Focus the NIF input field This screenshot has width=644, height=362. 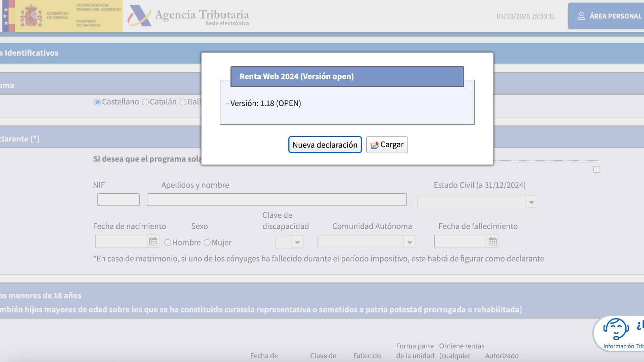(118, 199)
